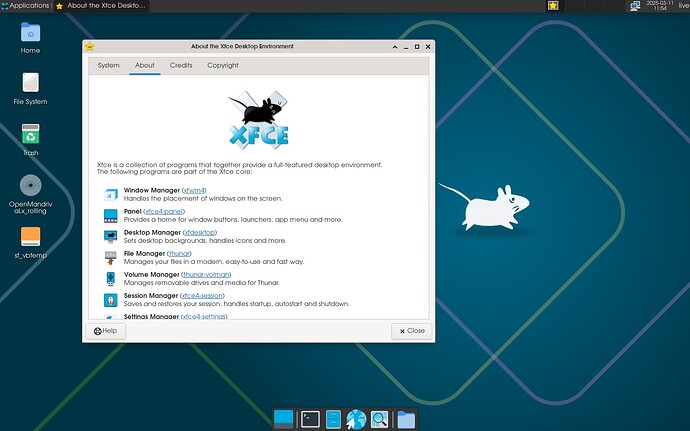Click the About Xfce taskbar window button
The width and height of the screenshot is (690, 431).
click(x=101, y=6)
